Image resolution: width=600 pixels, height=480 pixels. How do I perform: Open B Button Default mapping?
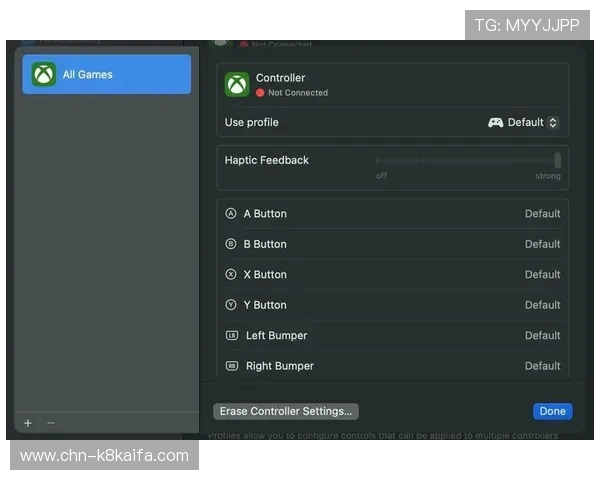[x=542, y=244]
